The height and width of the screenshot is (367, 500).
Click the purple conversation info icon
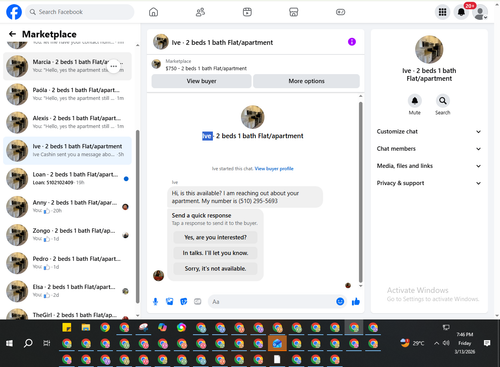352,42
